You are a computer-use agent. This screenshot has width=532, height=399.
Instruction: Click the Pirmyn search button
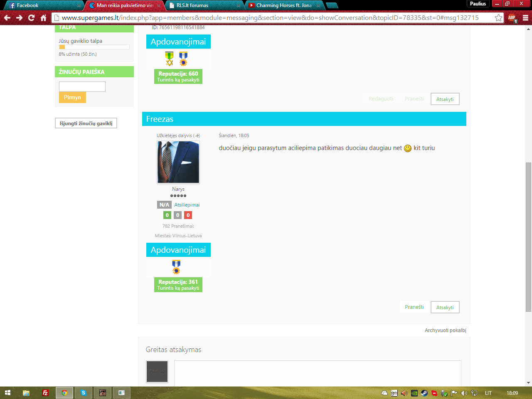72,97
